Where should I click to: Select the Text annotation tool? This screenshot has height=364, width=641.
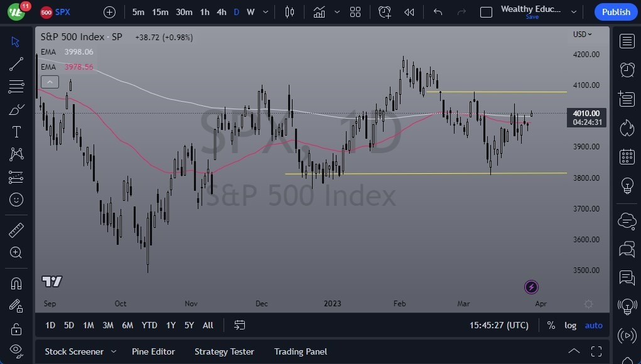tap(16, 132)
